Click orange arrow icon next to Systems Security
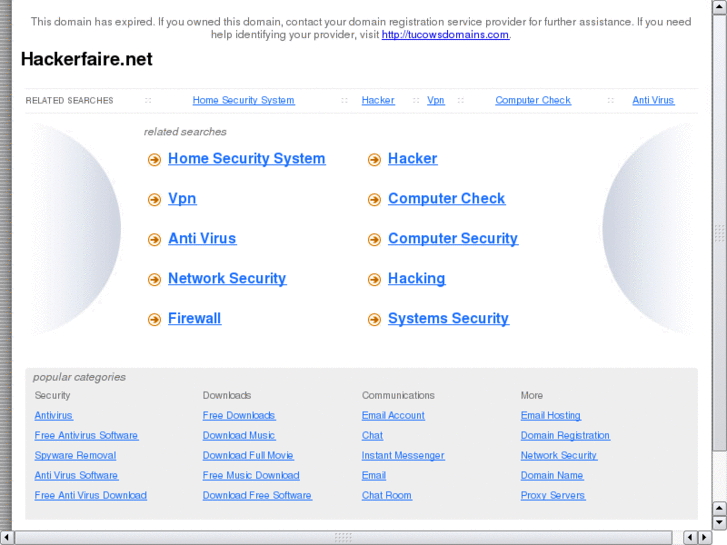Viewport: 727px width, 545px height. 374,320
